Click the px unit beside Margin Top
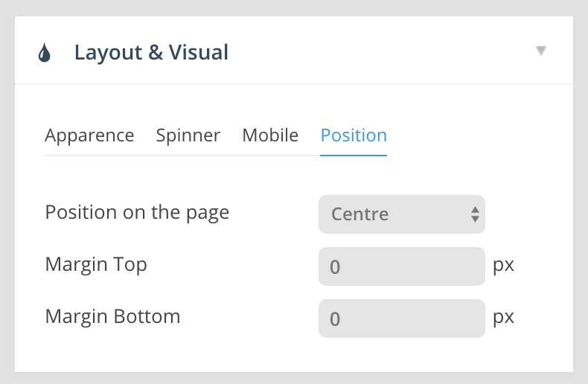The image size is (588, 384). 504,265
